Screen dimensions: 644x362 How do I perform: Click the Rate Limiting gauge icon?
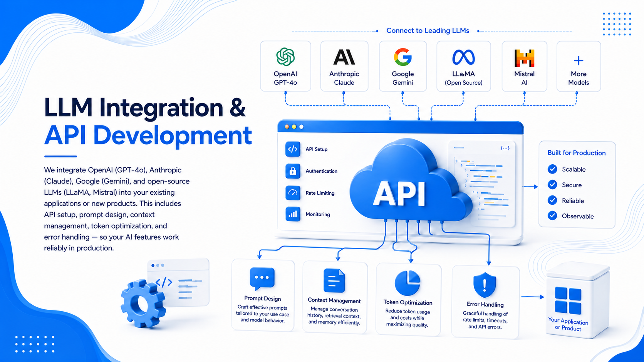pyautogui.click(x=293, y=193)
